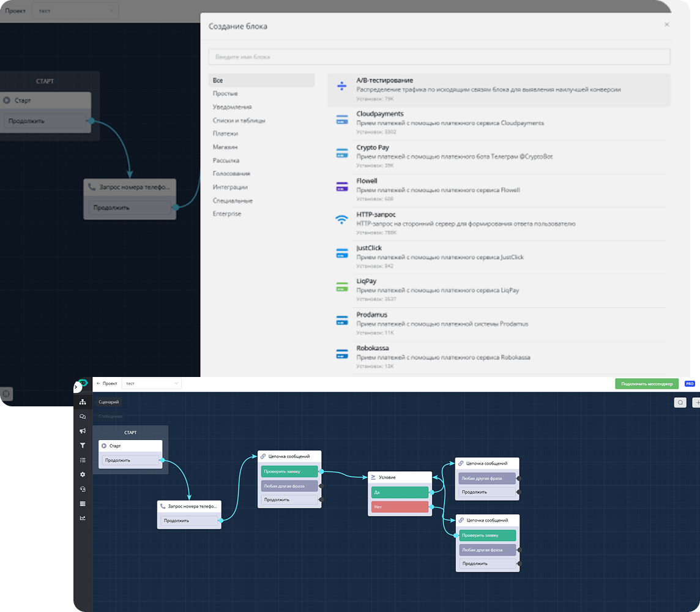Select the funnel filter icon in sidebar
The width and height of the screenshot is (700, 612).
coord(83,446)
